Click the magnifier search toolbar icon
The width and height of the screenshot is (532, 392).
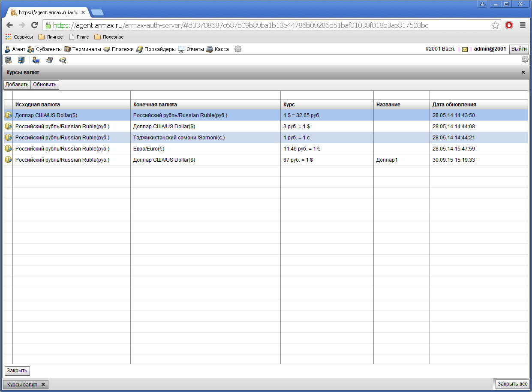point(63,60)
